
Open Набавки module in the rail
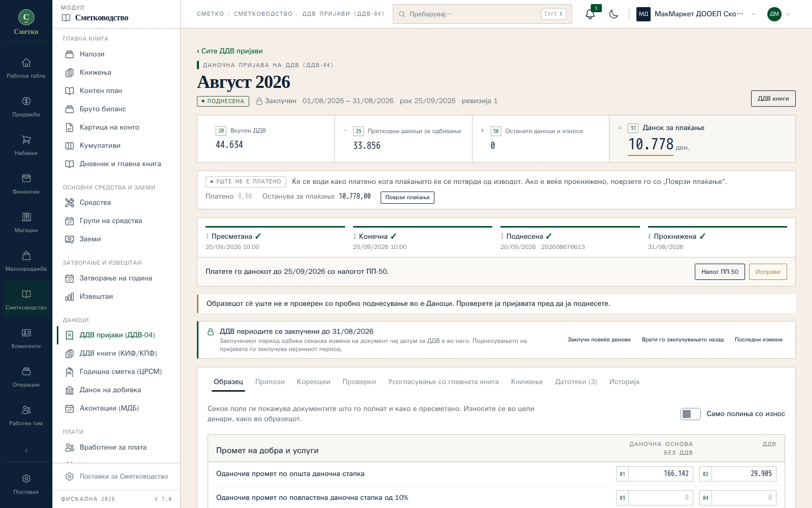click(x=26, y=145)
